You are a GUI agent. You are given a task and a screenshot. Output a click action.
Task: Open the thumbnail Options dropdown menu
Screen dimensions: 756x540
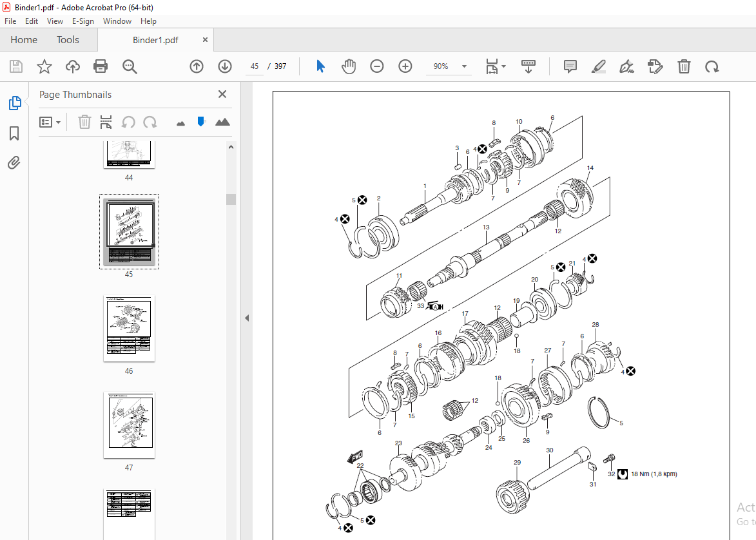click(x=50, y=122)
